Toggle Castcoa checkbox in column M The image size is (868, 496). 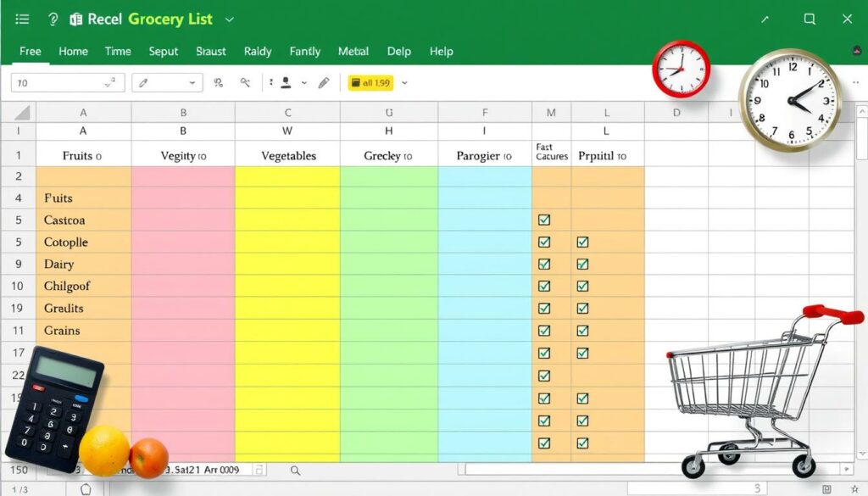point(544,220)
